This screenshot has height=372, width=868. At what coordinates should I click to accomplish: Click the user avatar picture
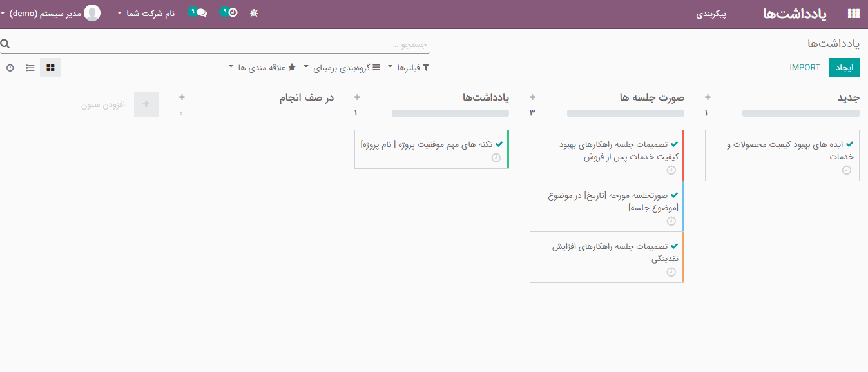(92, 13)
